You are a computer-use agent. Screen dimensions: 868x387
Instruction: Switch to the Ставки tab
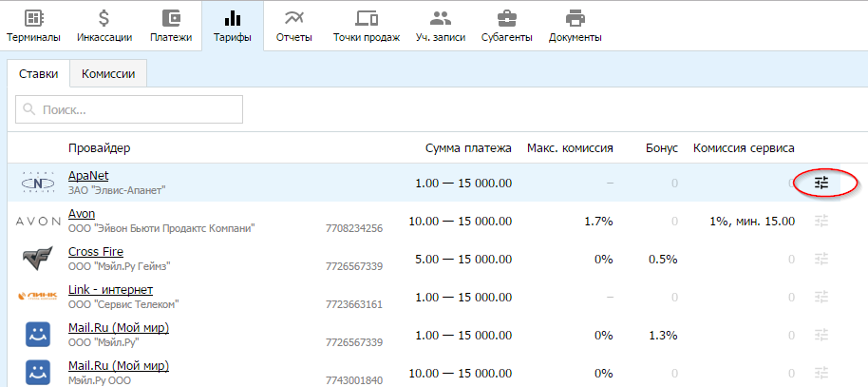tap(39, 74)
